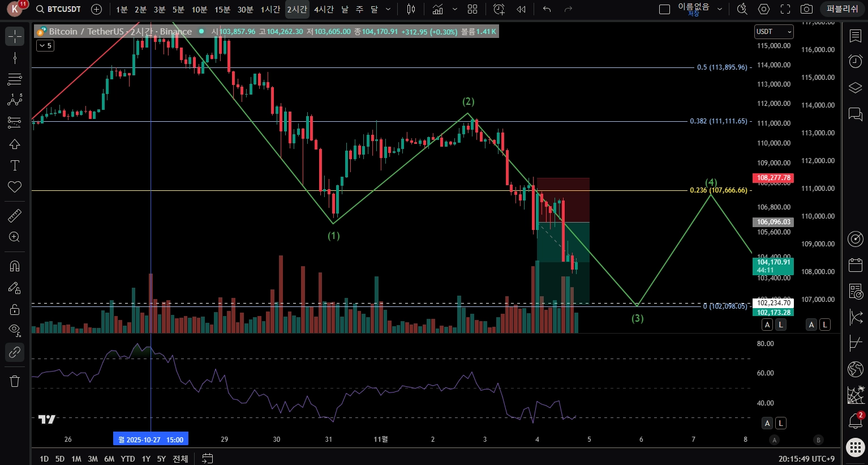Open the notifications bell with badge 2
The width and height of the screenshot is (868, 465).
point(856,421)
